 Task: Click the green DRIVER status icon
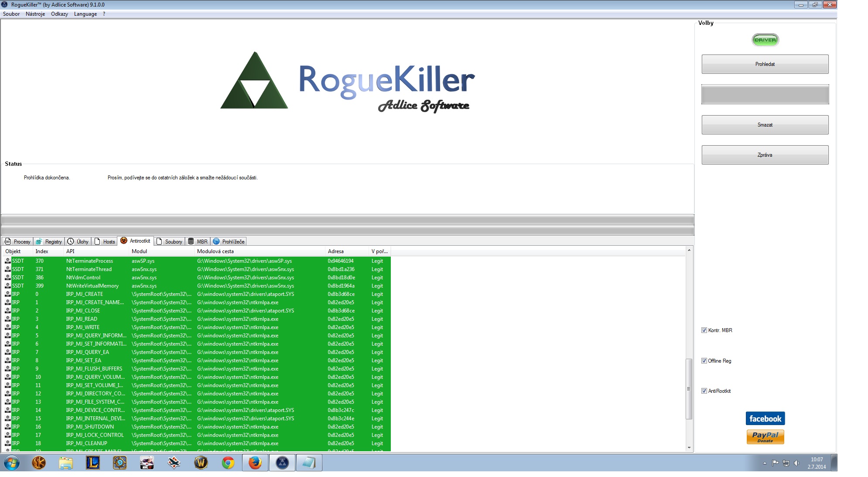pyautogui.click(x=765, y=40)
